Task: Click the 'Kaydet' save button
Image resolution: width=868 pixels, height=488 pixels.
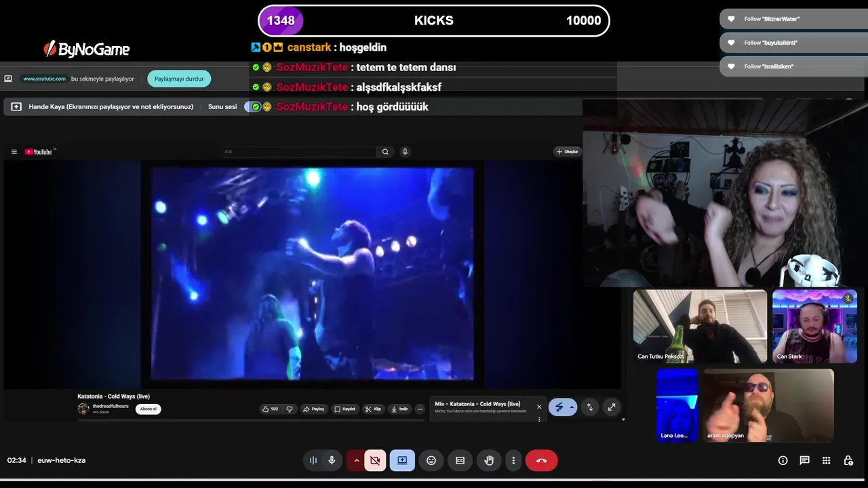Action: click(x=345, y=409)
